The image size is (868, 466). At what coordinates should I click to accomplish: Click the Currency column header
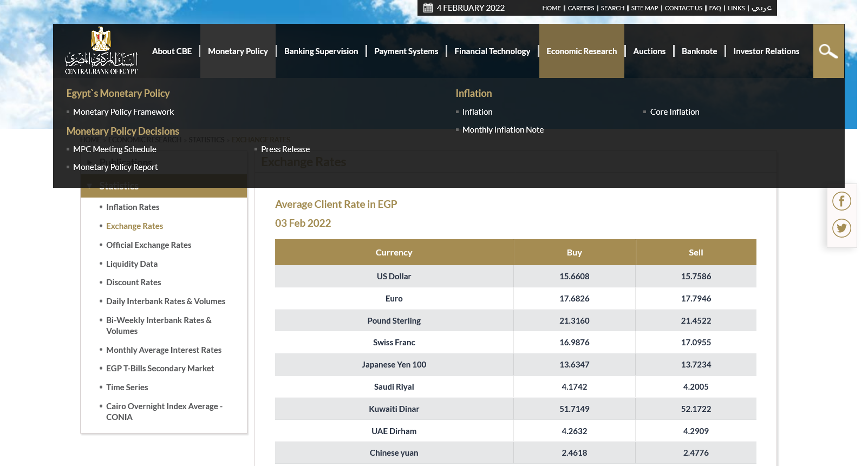click(394, 253)
